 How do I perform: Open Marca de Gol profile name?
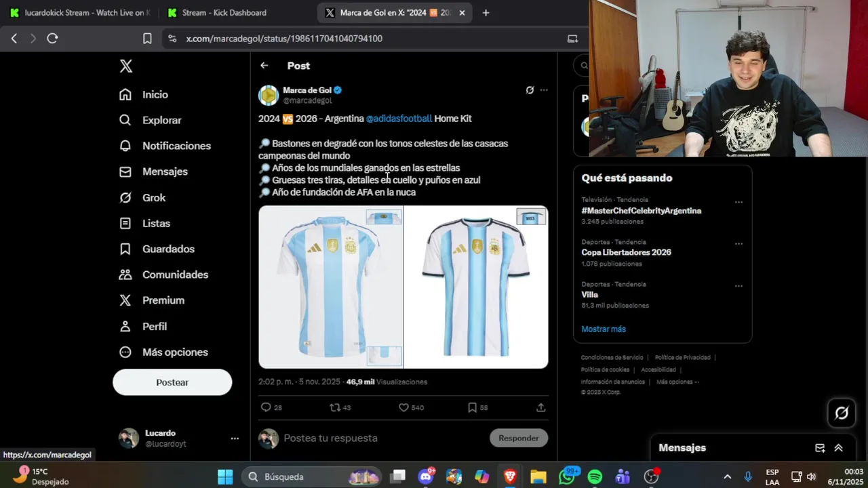coord(307,90)
